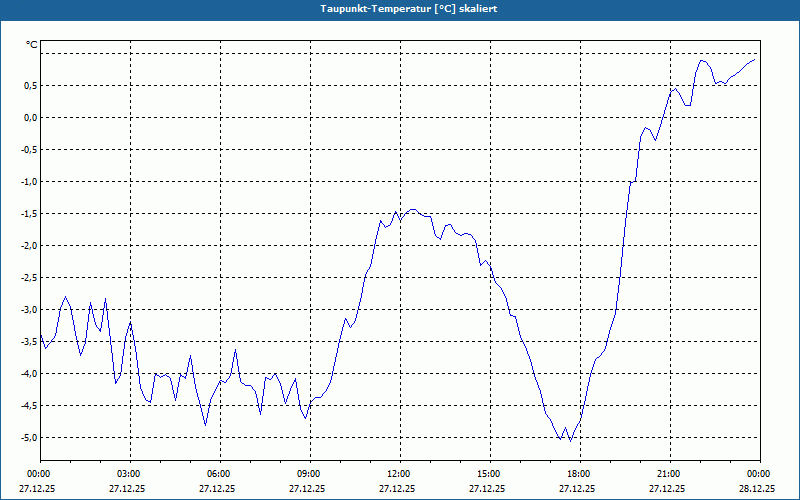Click the "27.12.25" date under "21:00"
The width and height of the screenshot is (800, 500).
click(667, 489)
